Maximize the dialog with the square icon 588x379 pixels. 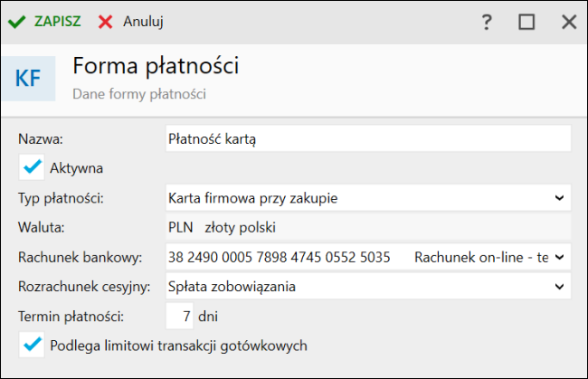[x=526, y=22]
